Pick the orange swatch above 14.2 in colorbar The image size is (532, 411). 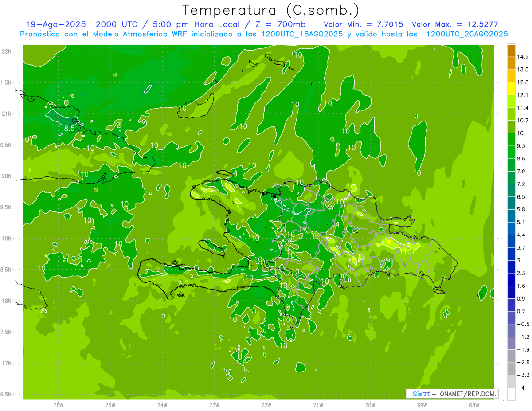511,51
